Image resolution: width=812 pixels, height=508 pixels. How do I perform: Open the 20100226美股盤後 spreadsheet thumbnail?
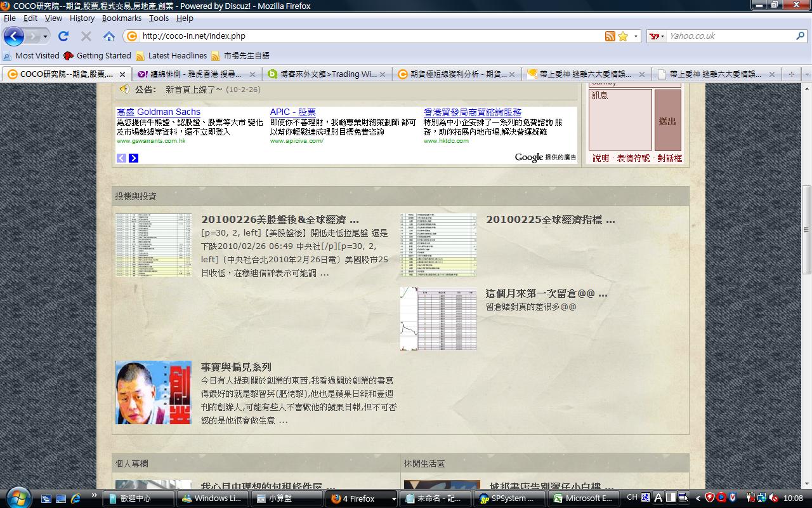click(x=154, y=245)
